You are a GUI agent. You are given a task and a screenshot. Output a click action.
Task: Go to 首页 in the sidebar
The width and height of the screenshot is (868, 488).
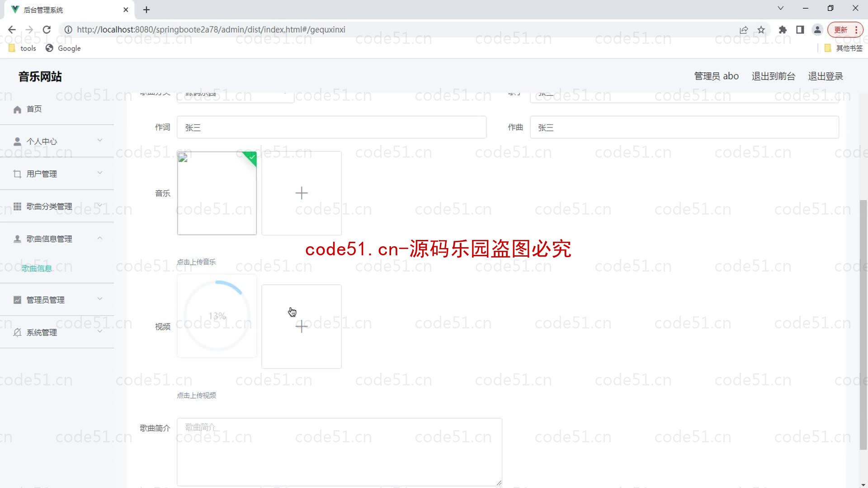(x=57, y=109)
